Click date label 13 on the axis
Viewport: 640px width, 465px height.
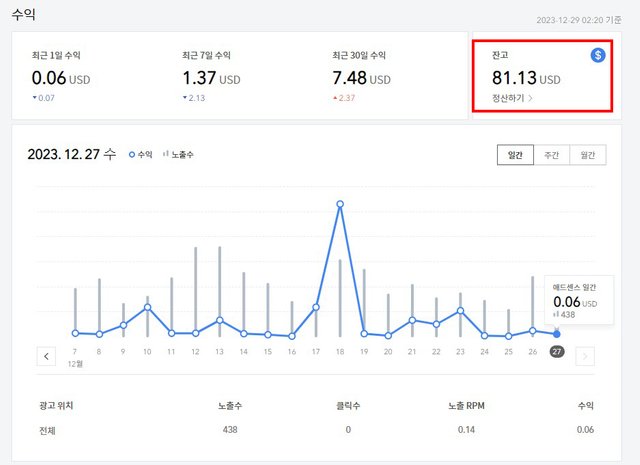click(220, 352)
